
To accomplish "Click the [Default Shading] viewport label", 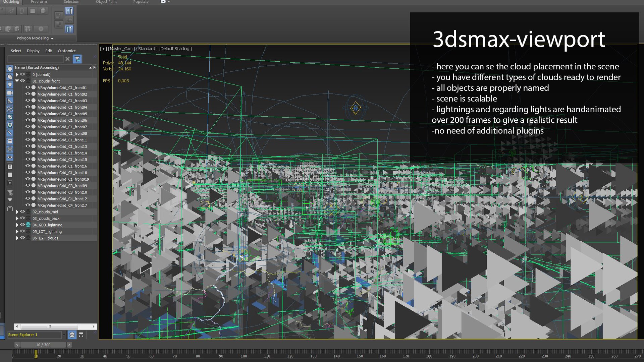I will click(x=175, y=49).
